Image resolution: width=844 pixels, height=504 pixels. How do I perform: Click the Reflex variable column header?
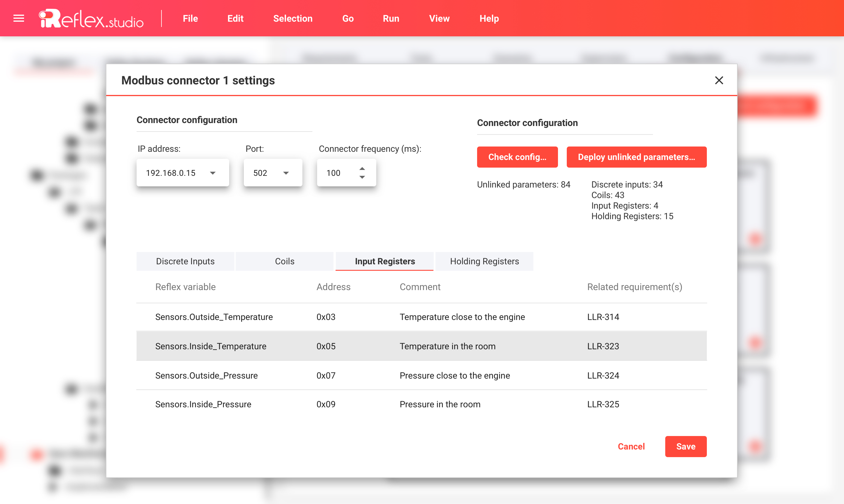(186, 287)
